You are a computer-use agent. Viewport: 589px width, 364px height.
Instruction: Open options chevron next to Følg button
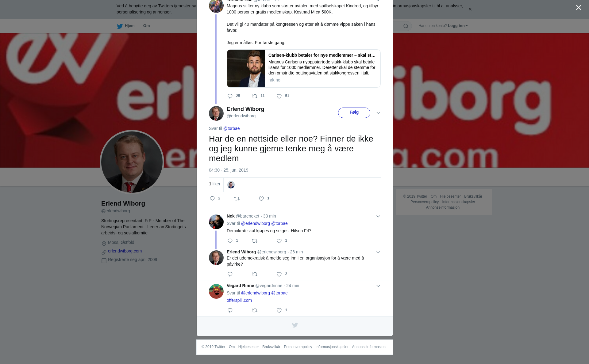[x=378, y=113]
